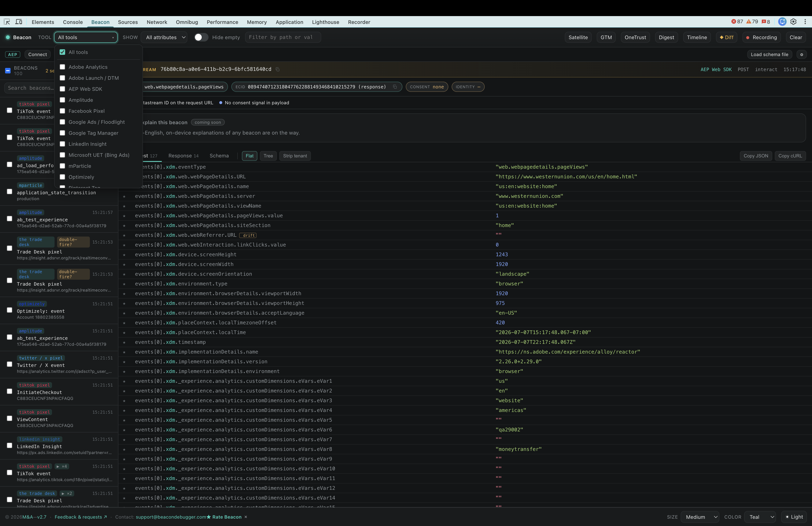812x526 pixels.
Task: Star the device.screenHeight attribute row
Action: [x=124, y=255]
